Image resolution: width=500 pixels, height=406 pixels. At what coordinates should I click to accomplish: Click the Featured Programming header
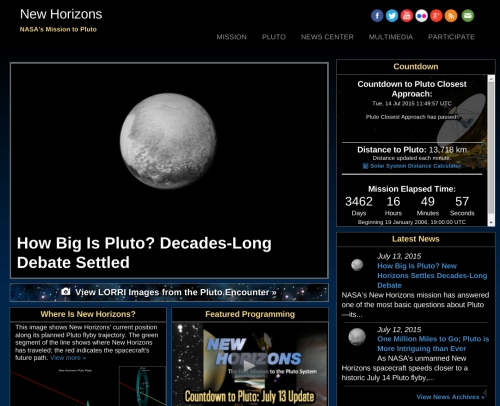click(x=250, y=314)
